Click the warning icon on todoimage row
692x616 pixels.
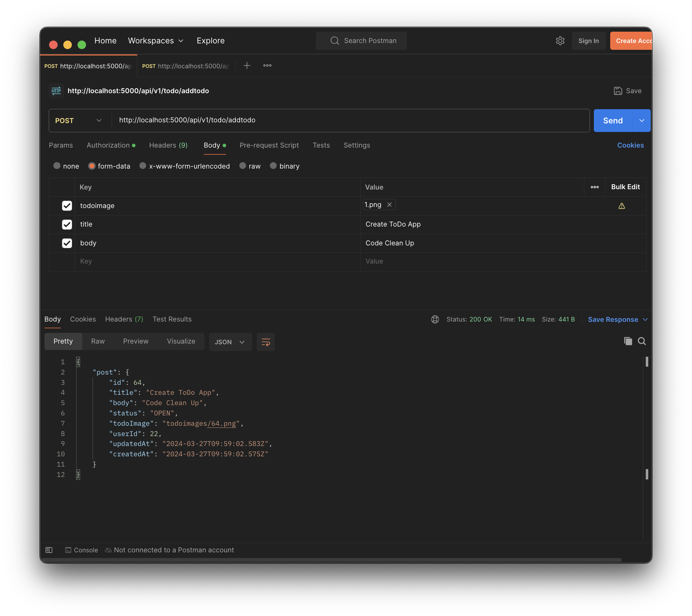[x=622, y=206]
